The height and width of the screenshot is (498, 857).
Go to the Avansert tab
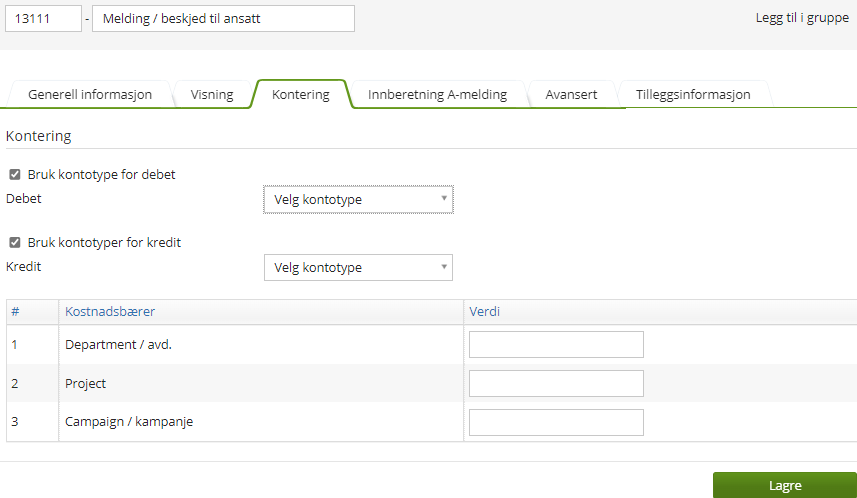(571, 95)
